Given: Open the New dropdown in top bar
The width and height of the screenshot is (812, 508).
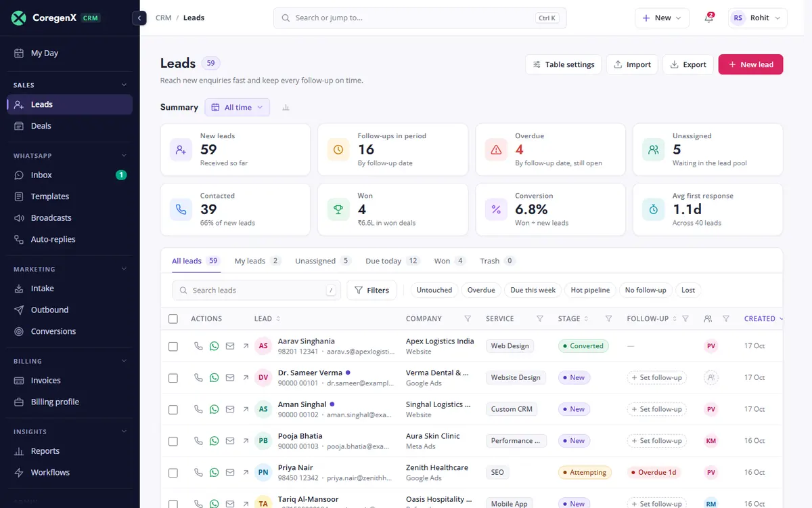Looking at the screenshot, I should pos(662,18).
